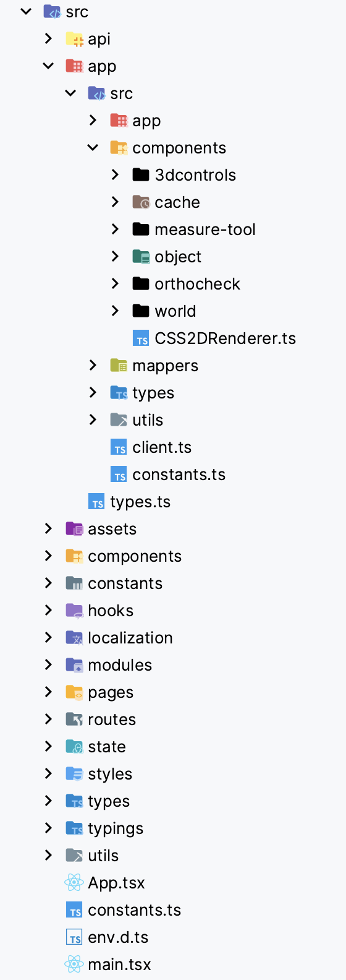Click the React icon next to main.tsx
Image resolution: width=346 pixels, height=980 pixels.
point(74,965)
